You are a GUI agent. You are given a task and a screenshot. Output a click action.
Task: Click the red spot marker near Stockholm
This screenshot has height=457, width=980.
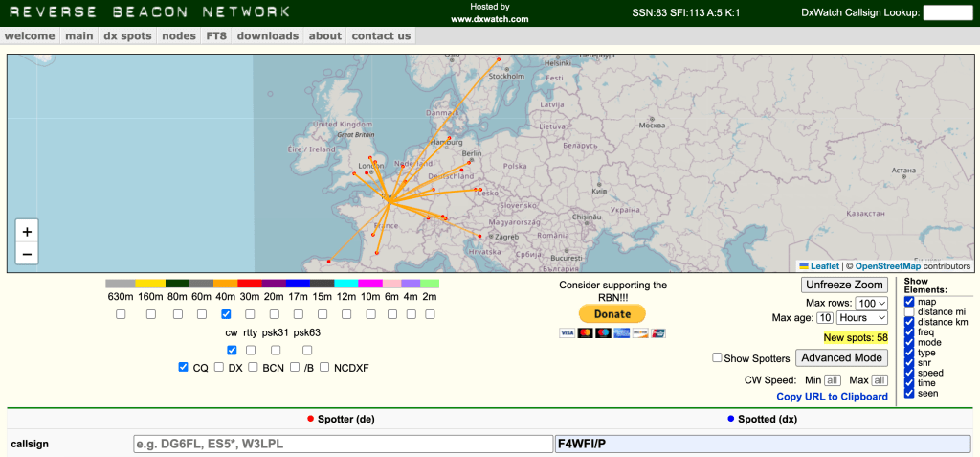click(x=499, y=59)
